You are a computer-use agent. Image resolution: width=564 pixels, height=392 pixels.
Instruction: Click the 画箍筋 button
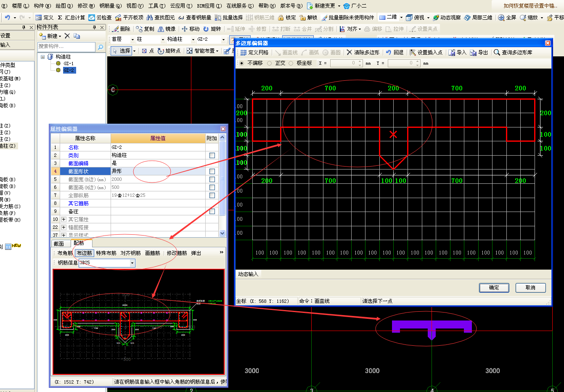pos(152,253)
